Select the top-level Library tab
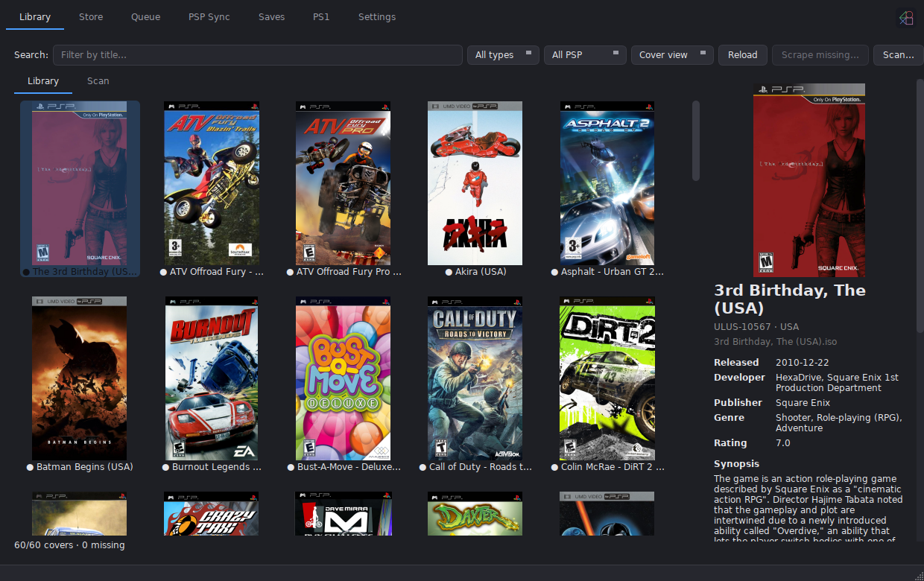 [x=35, y=16]
